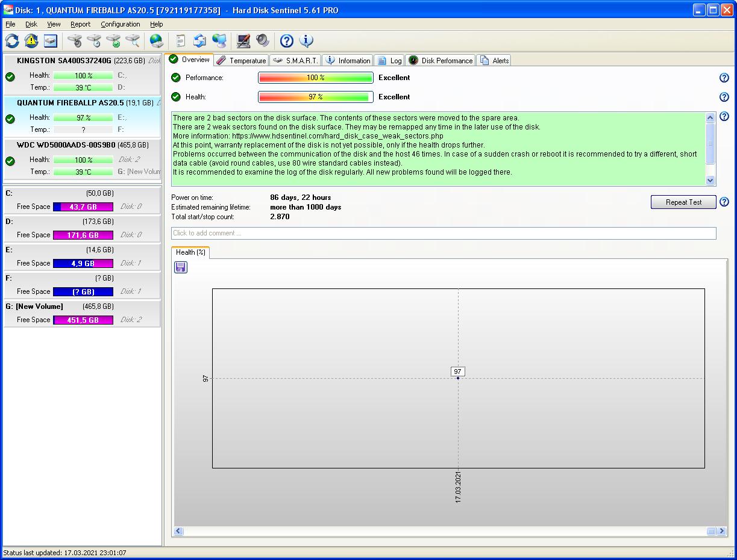Click the blue question mark Help toolbar icon

pos(287,41)
